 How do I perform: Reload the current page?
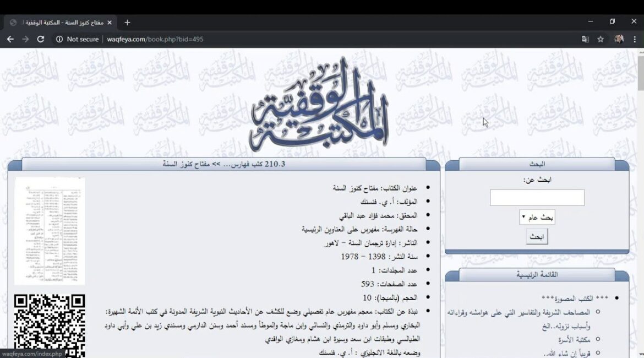40,39
